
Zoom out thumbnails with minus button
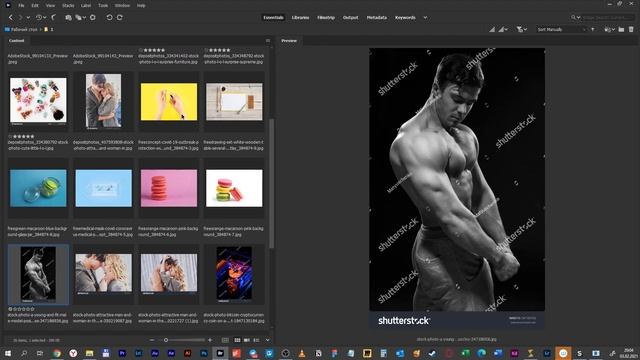pyautogui.click(x=152, y=340)
